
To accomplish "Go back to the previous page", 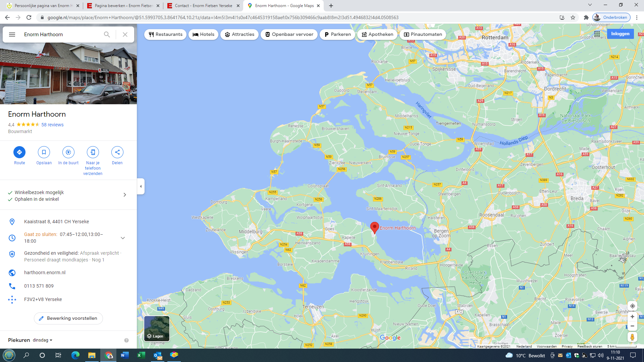I will point(7,17).
